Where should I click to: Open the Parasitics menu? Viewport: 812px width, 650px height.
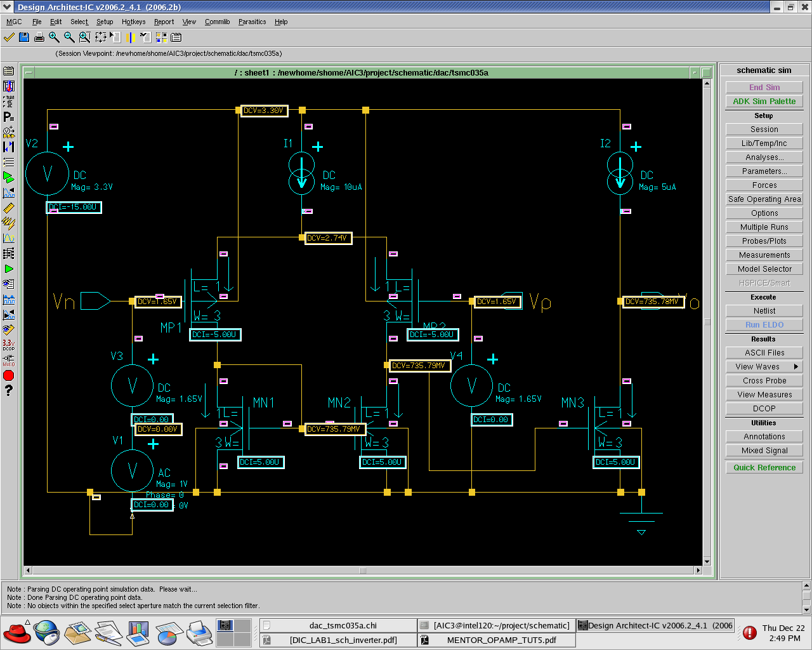252,22
